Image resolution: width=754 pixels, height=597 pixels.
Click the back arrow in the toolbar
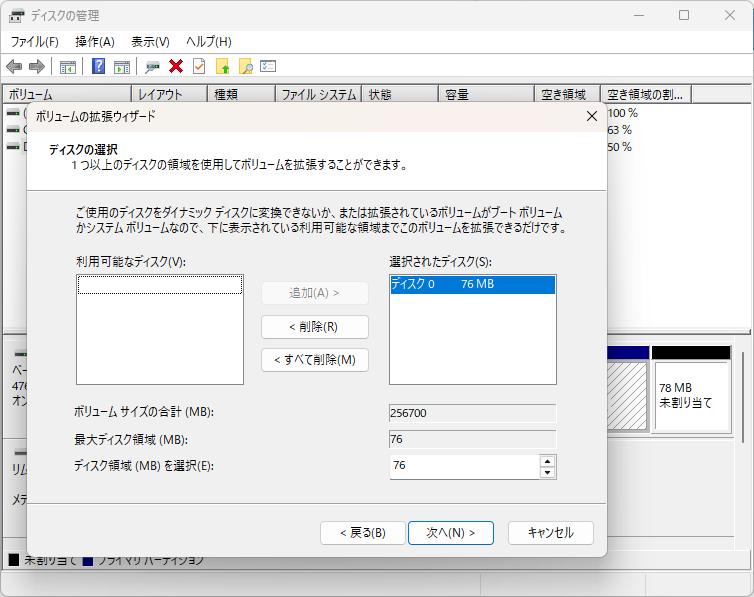click(14, 66)
